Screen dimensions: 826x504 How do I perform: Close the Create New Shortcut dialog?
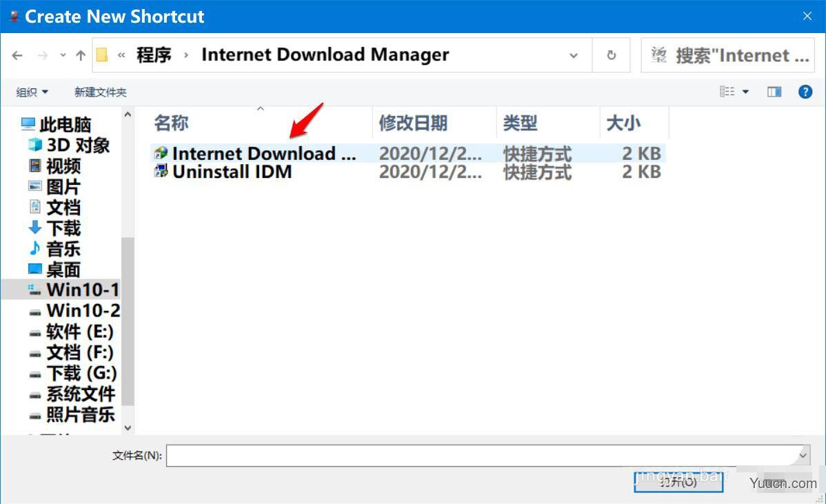click(807, 17)
